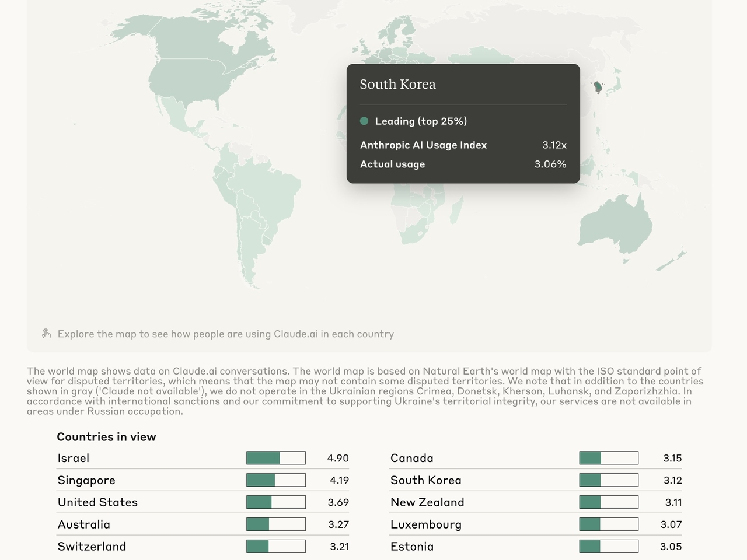The image size is (747, 560).
Task: Click the Actual usage 3.06% value
Action: coord(550,164)
